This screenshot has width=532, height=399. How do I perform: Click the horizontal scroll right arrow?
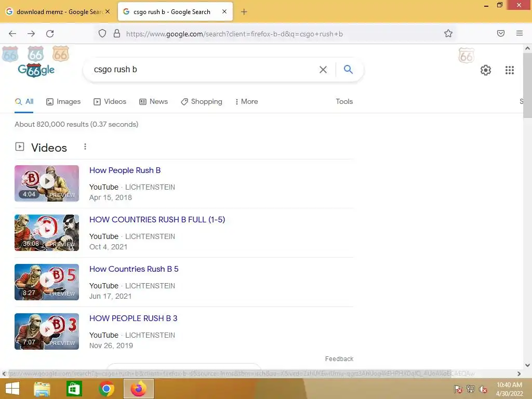click(519, 374)
